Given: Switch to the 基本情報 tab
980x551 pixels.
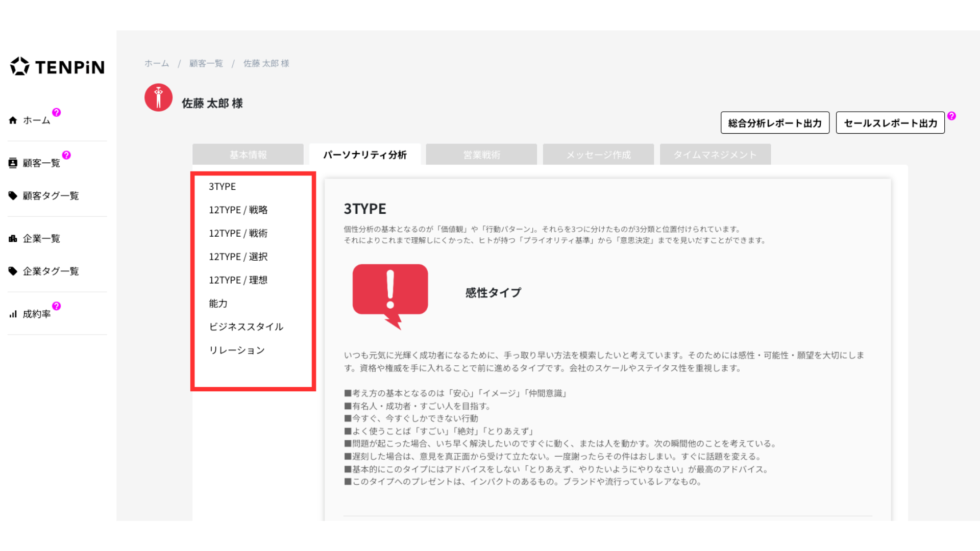Looking at the screenshot, I should tap(248, 155).
